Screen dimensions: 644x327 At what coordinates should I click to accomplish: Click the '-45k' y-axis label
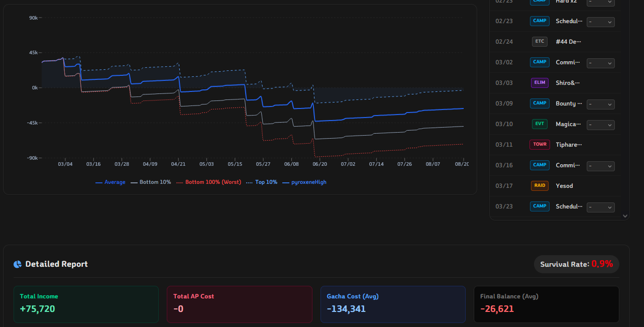click(33, 123)
